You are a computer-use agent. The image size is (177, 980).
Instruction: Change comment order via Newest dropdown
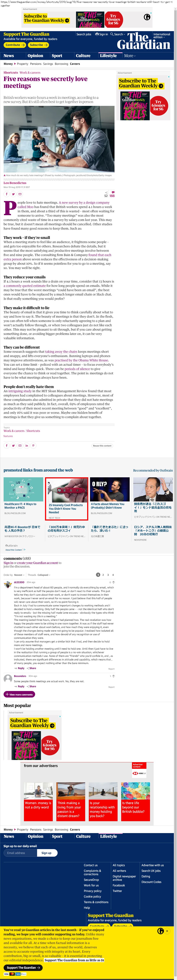[19, 575]
